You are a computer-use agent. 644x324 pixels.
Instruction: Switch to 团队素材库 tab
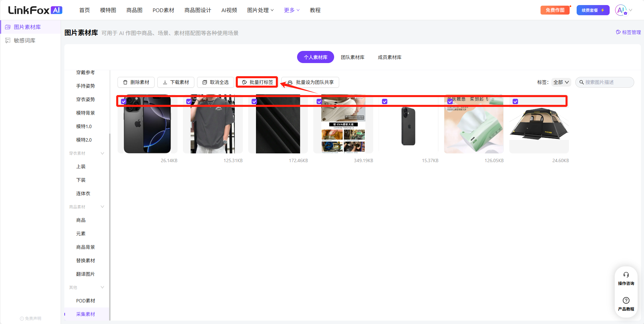tap(353, 57)
